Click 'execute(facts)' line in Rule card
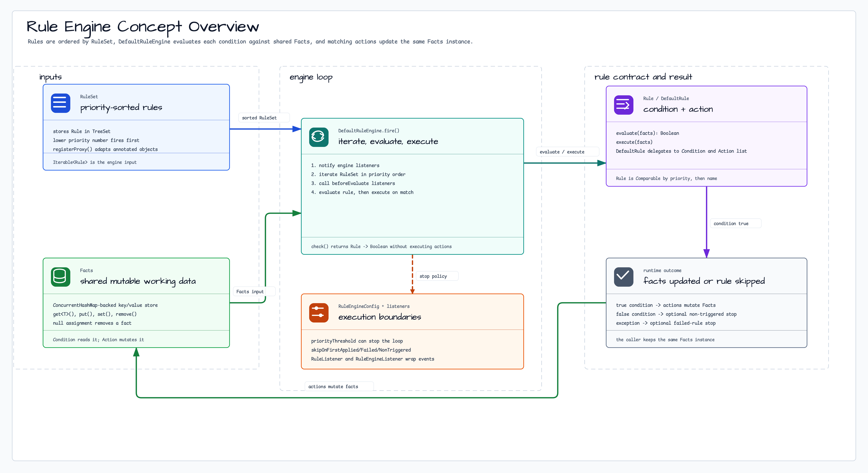The width and height of the screenshot is (868, 473). coord(634,142)
